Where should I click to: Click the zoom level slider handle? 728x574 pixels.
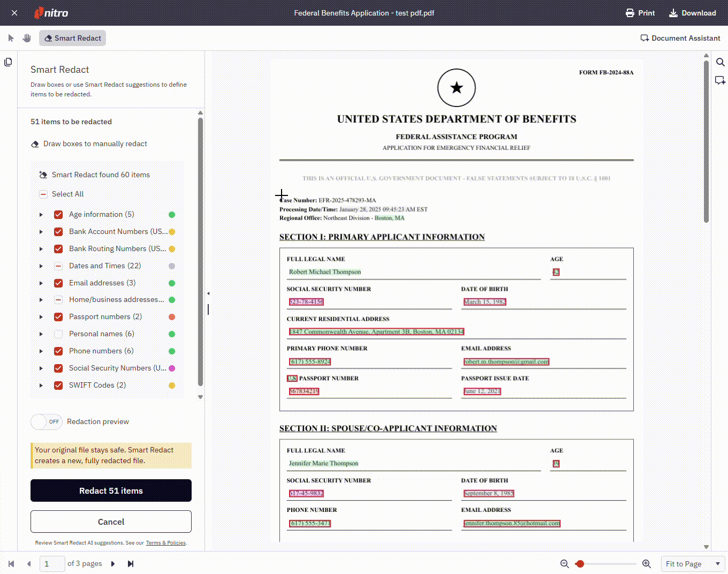click(580, 564)
